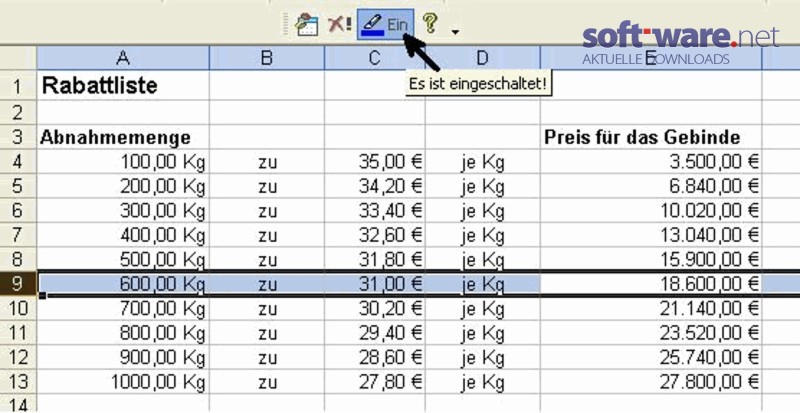Click the red X exclamation toolbar icon

(x=339, y=24)
